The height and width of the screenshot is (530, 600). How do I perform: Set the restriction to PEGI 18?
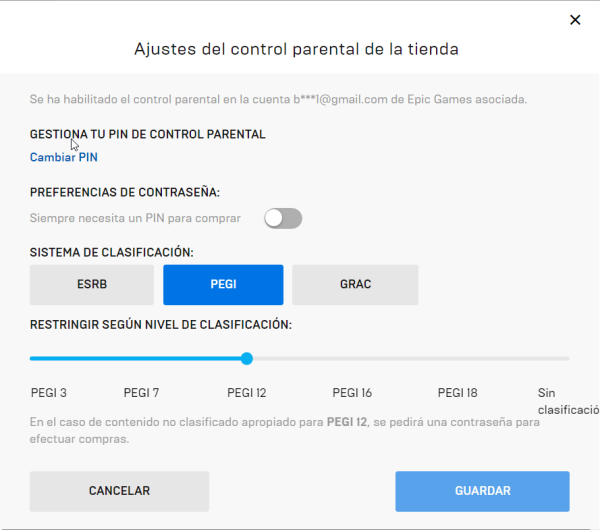pyautogui.click(x=458, y=393)
